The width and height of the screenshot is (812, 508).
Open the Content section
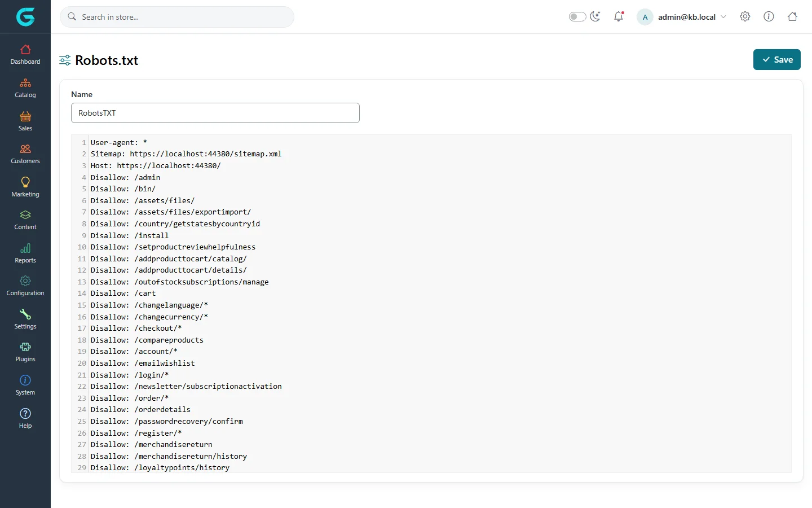tap(25, 220)
